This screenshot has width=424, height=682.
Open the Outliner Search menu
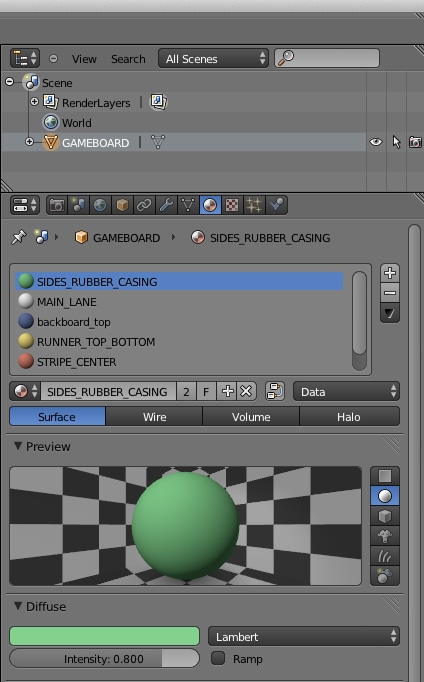coord(128,59)
